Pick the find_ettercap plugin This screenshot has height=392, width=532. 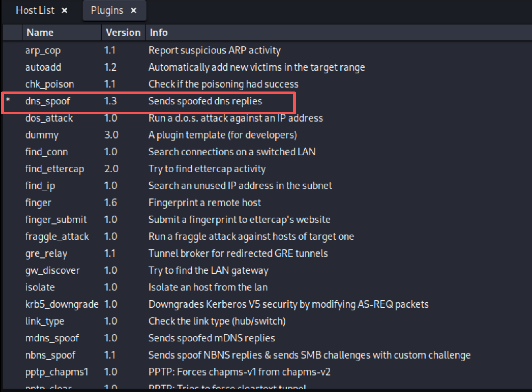coord(55,169)
